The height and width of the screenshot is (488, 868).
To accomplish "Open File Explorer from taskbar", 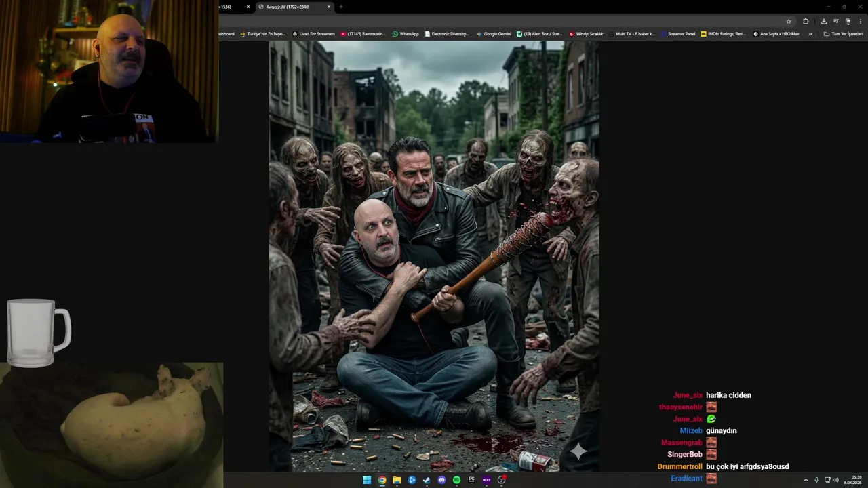I will tap(397, 480).
